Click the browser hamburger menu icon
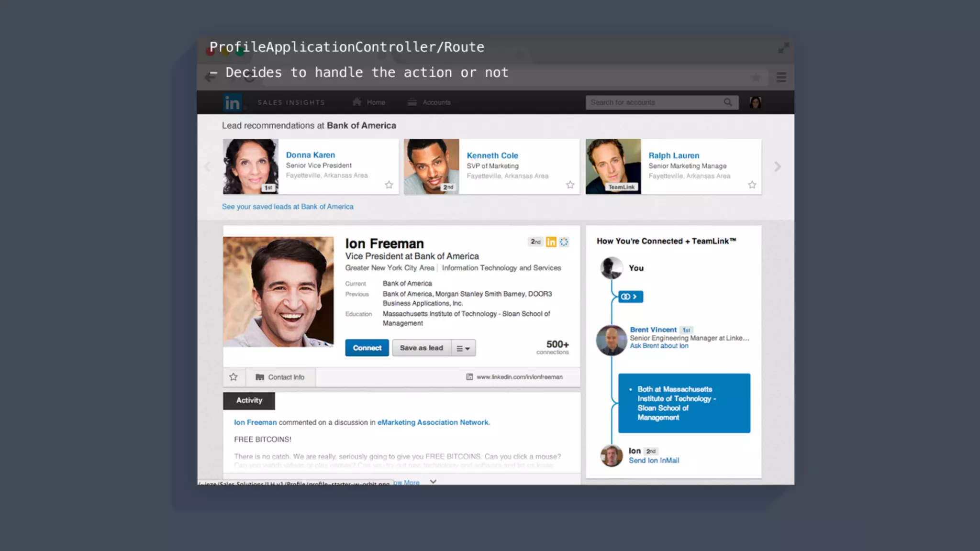This screenshot has width=980, height=551. [781, 77]
